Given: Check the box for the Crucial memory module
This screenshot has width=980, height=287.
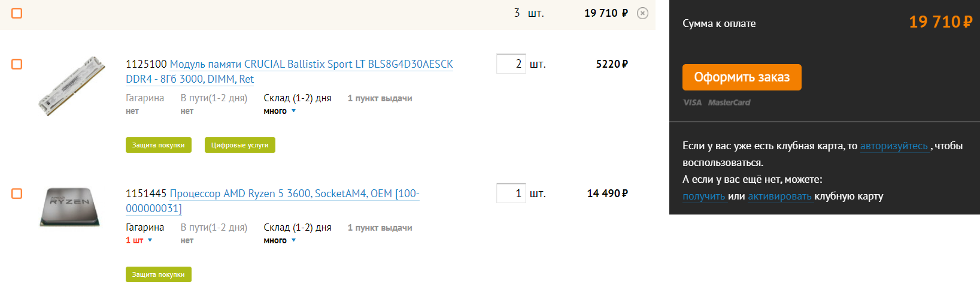Looking at the screenshot, I should (17, 64).
